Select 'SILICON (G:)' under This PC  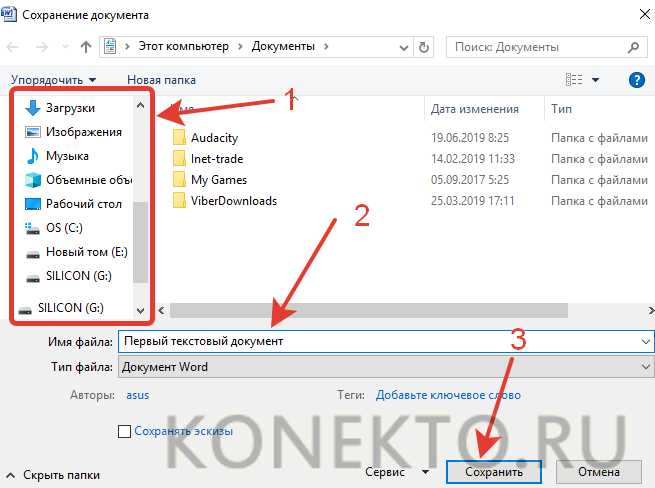click(x=78, y=276)
